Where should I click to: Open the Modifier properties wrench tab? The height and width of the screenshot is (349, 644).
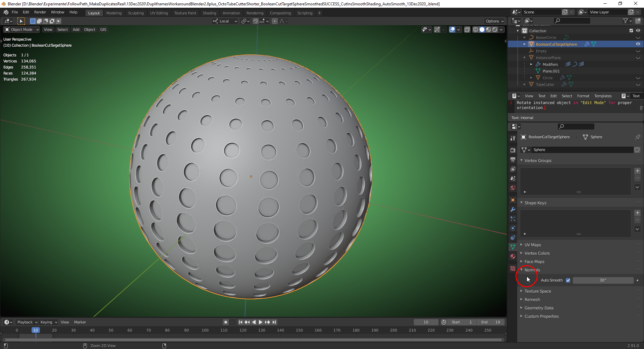click(x=513, y=209)
